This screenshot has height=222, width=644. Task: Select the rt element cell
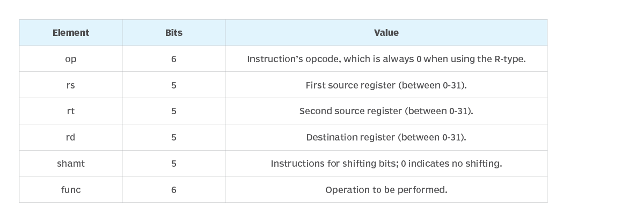(71, 111)
